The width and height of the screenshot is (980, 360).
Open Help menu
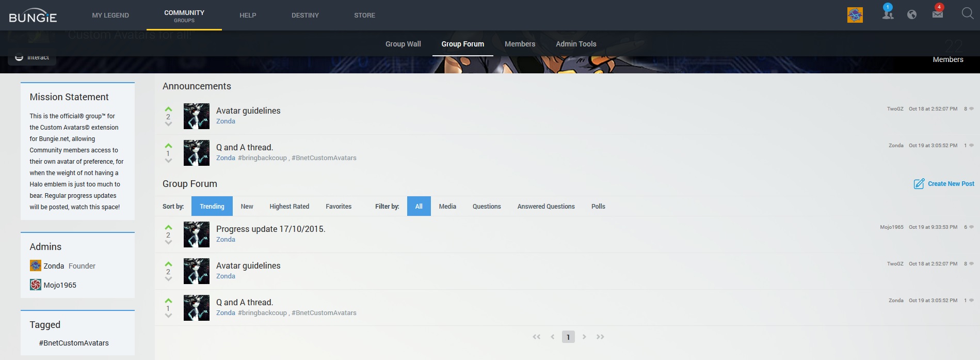point(248,15)
